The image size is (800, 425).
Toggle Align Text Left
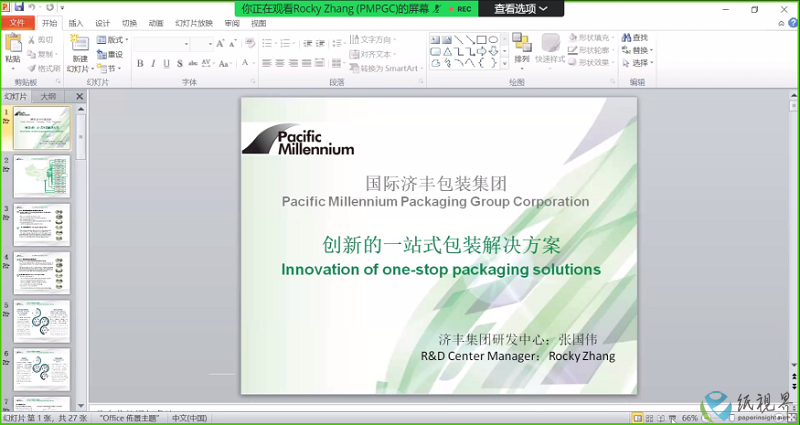pos(266,63)
